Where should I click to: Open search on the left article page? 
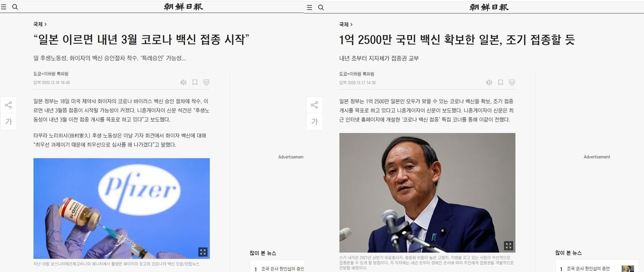(15, 7)
